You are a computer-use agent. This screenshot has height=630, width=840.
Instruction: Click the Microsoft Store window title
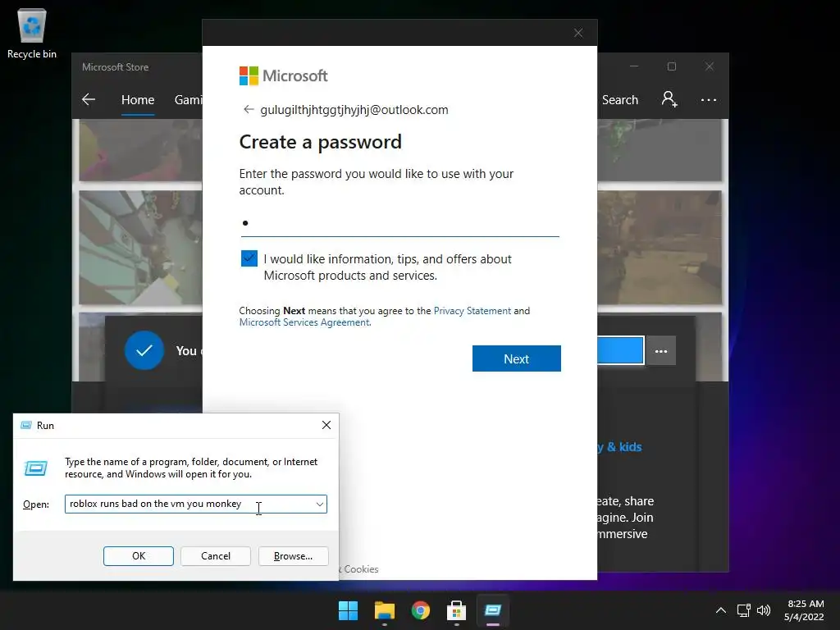coord(115,67)
